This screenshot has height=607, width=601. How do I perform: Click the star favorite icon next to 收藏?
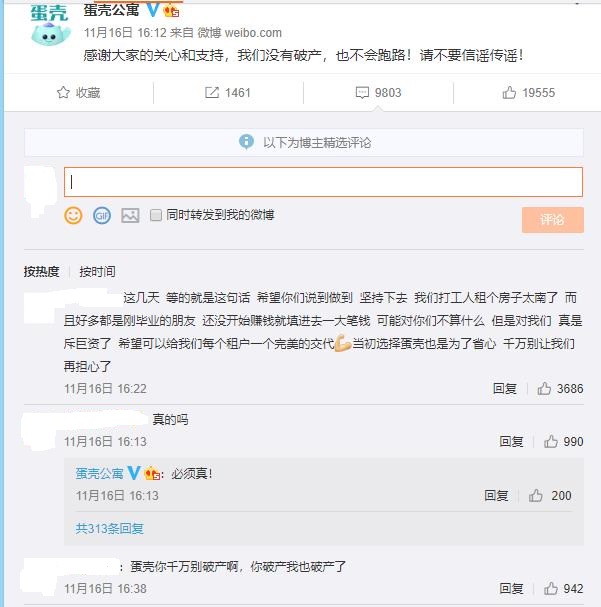click(63, 93)
